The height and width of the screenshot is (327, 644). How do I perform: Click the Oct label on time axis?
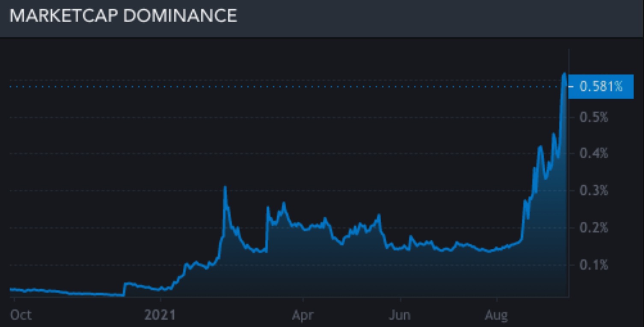click(21, 315)
